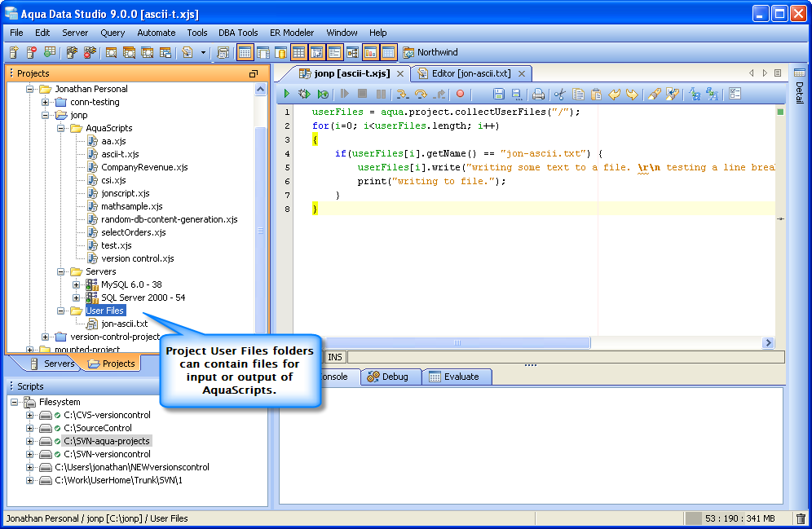
Task: Click the editor horizontal scrollbar thumb
Action: 457,342
